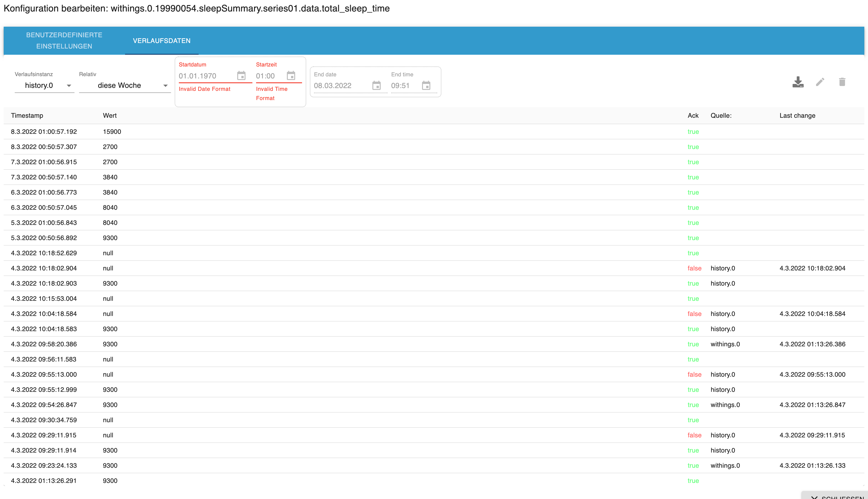Switch to Benutzerdefinierte Einstellungen tab
Screen dimensions: 868x499
(x=64, y=40)
